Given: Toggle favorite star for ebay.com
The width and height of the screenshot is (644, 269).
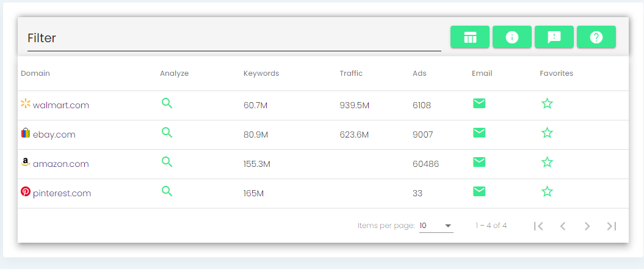Looking at the screenshot, I should tap(547, 133).
